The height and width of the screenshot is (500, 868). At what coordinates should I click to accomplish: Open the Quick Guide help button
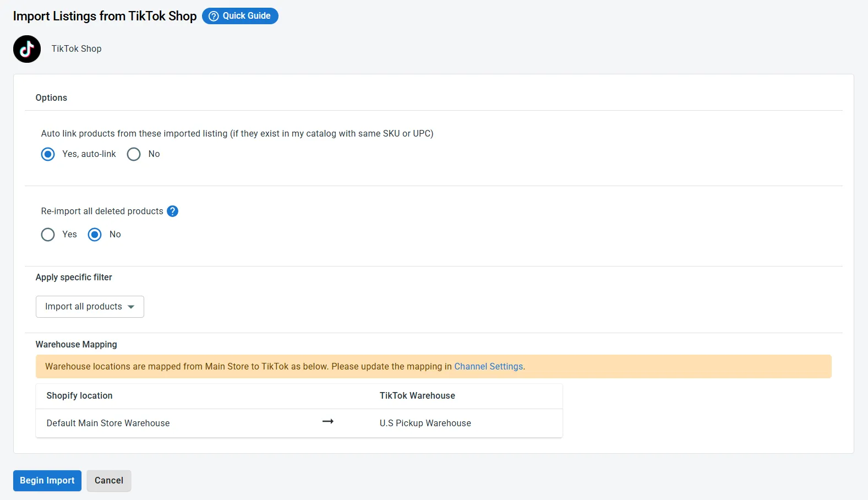coord(240,16)
